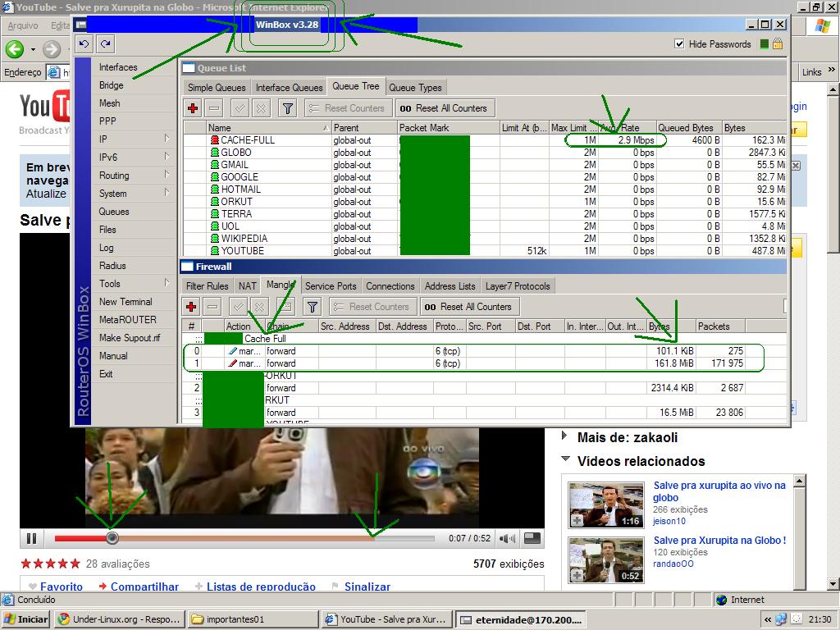This screenshot has width=840, height=630.
Task: Click the Sinalizar link
Action: point(367,587)
